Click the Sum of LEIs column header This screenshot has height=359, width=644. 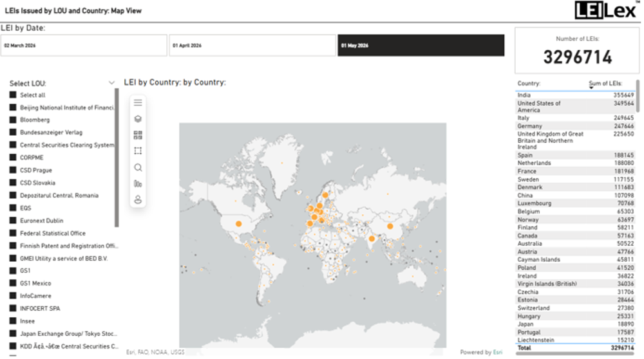coord(605,83)
